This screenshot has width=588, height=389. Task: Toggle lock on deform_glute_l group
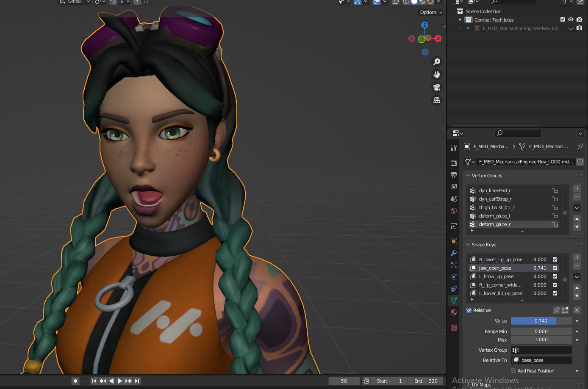tap(555, 216)
